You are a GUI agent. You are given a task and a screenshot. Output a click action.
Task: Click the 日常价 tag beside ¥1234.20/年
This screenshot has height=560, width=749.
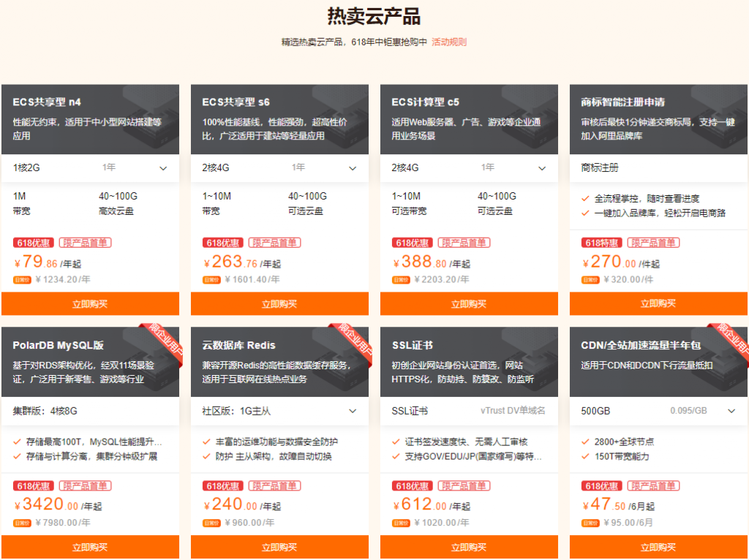tap(22, 280)
